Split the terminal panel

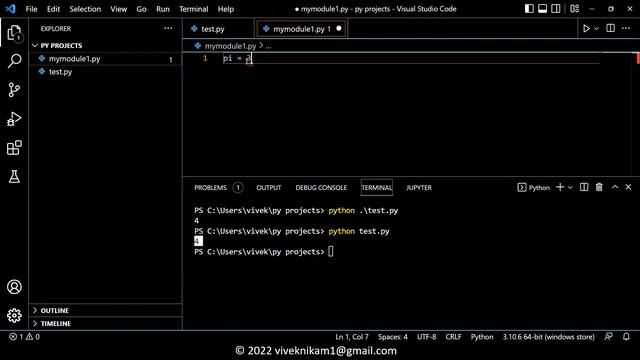point(584,187)
